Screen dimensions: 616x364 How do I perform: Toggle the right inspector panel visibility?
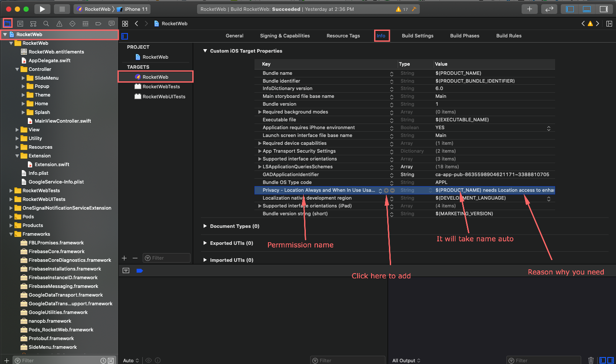[604, 9]
